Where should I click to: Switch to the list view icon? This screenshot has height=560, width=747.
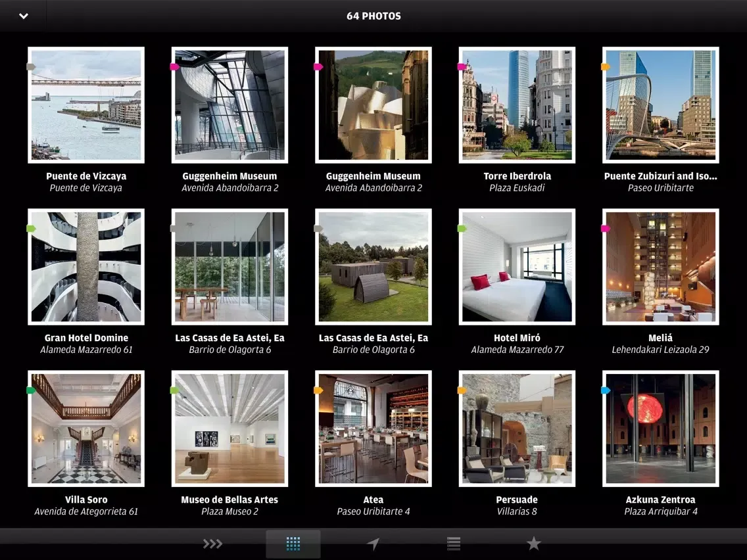pyautogui.click(x=454, y=544)
